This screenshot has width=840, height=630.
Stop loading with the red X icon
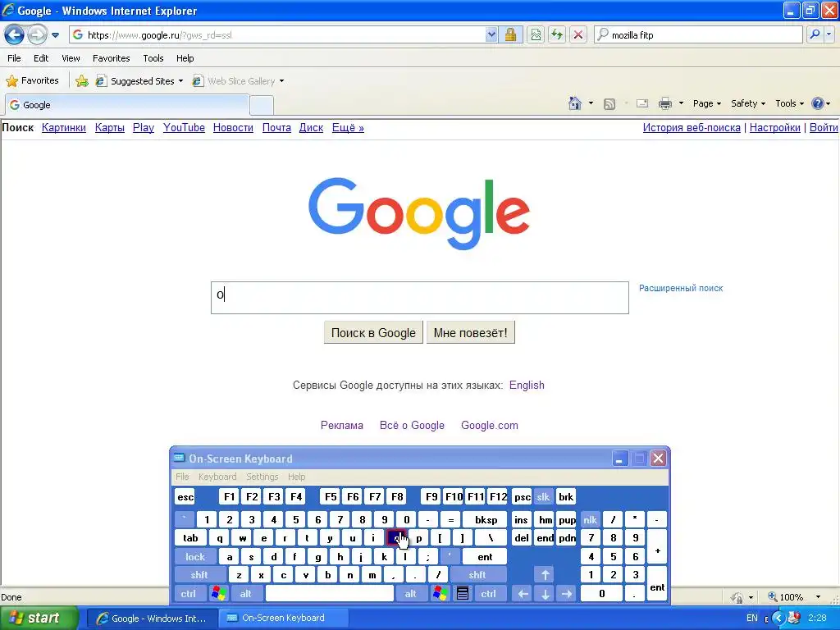click(578, 34)
